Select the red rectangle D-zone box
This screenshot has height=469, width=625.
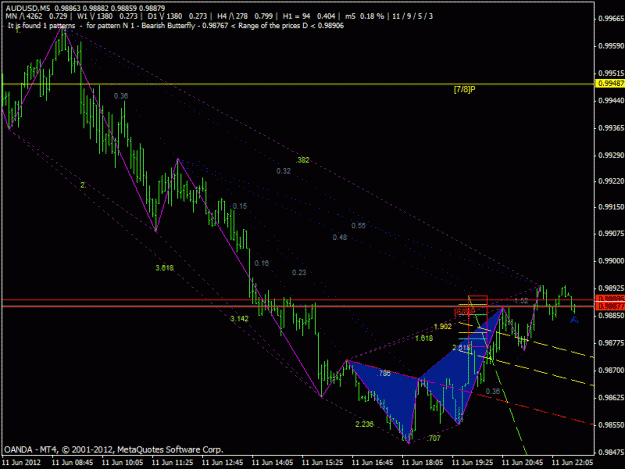point(478,321)
